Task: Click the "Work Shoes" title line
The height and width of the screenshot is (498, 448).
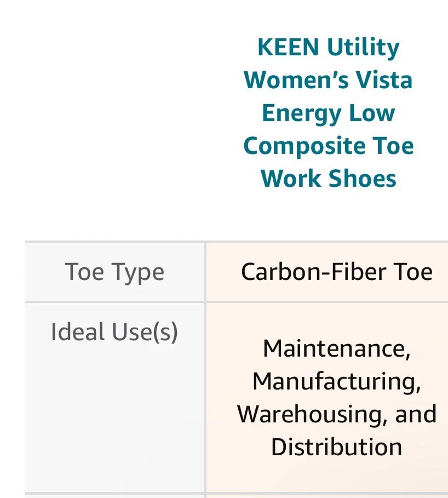Action: tap(328, 179)
